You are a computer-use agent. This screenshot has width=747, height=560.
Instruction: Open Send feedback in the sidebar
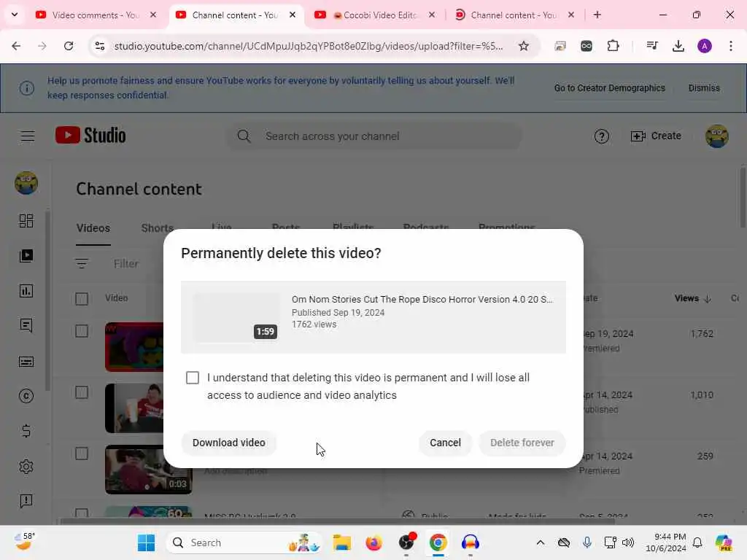click(x=26, y=501)
